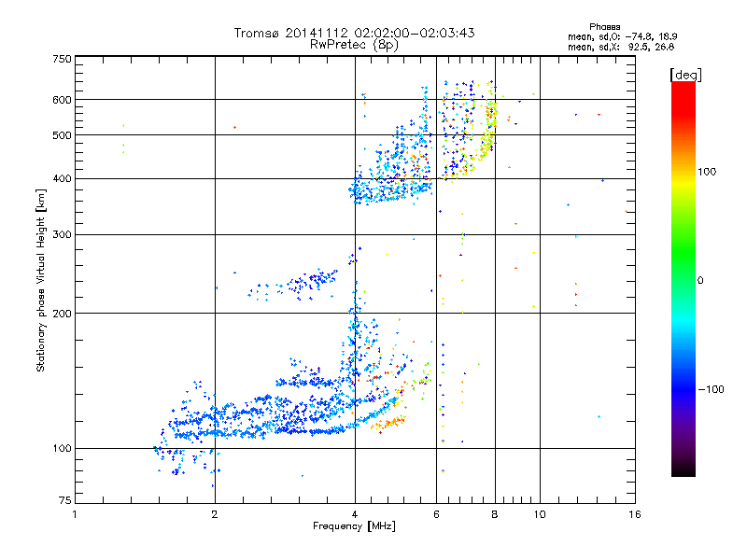
Task: Click the colorbar tick label '-100'
Action: 711,389
